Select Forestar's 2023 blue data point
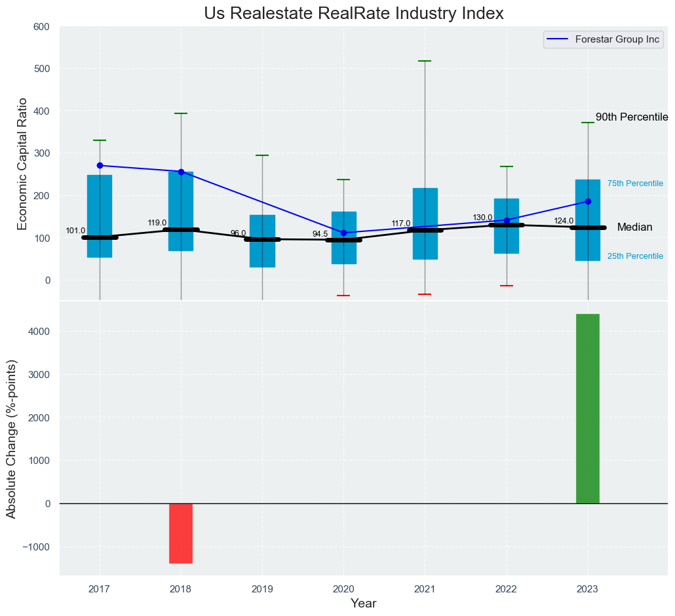This screenshot has height=616, width=675. pyautogui.click(x=588, y=201)
